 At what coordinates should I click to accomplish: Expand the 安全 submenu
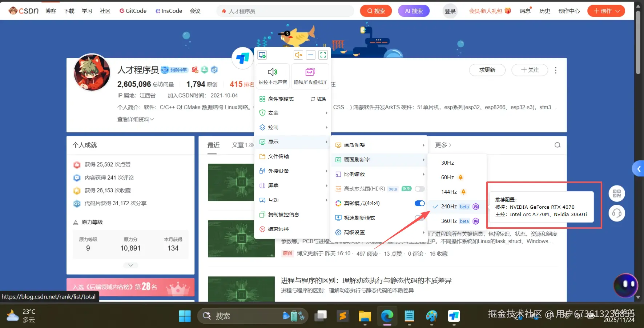pyautogui.click(x=293, y=113)
